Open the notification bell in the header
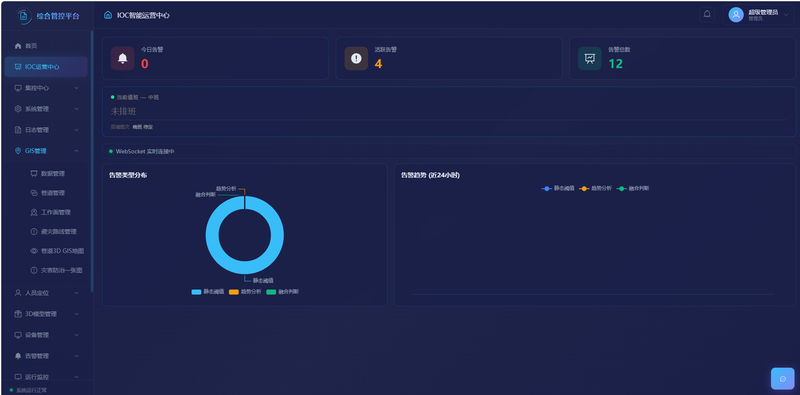Screen dimensions: 800x395 pyautogui.click(x=707, y=14)
